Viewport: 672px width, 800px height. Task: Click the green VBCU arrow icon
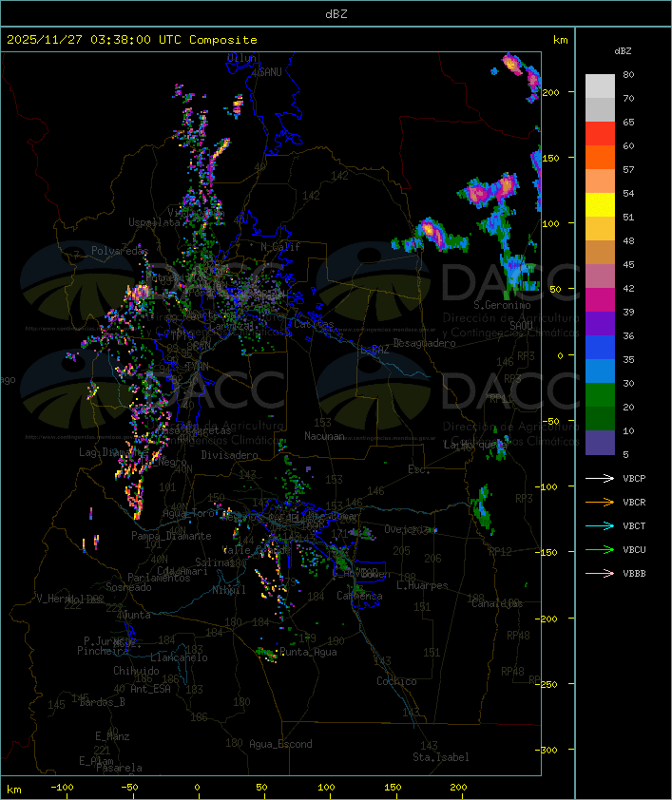pyautogui.click(x=600, y=549)
